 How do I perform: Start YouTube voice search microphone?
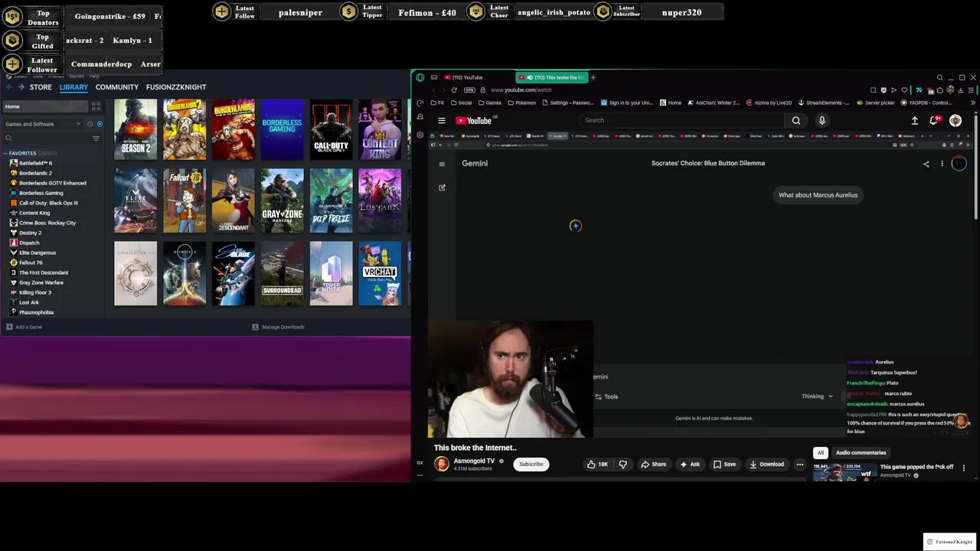click(822, 120)
